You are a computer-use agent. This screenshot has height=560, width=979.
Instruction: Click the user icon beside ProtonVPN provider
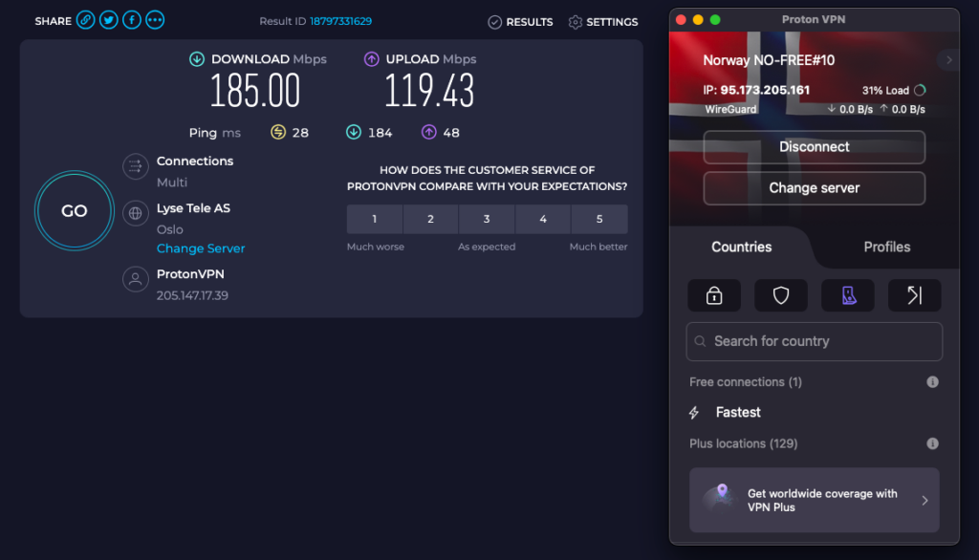pos(136,280)
